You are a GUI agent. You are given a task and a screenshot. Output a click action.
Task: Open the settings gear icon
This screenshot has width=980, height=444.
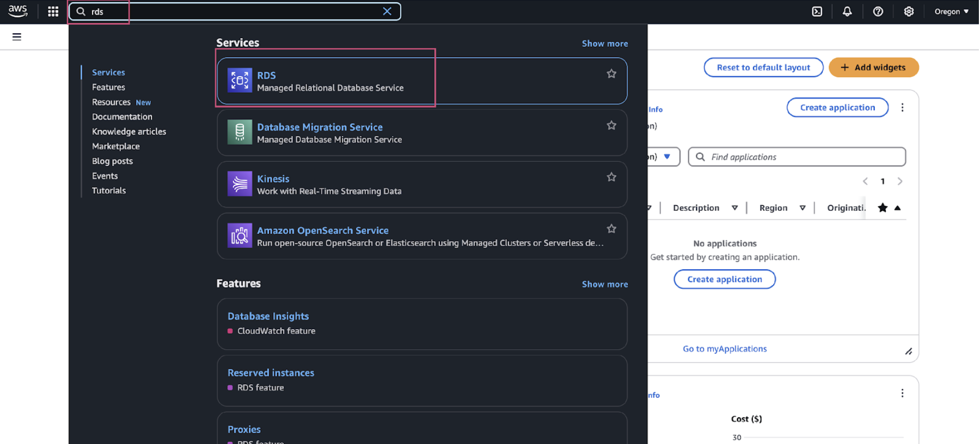pos(909,11)
